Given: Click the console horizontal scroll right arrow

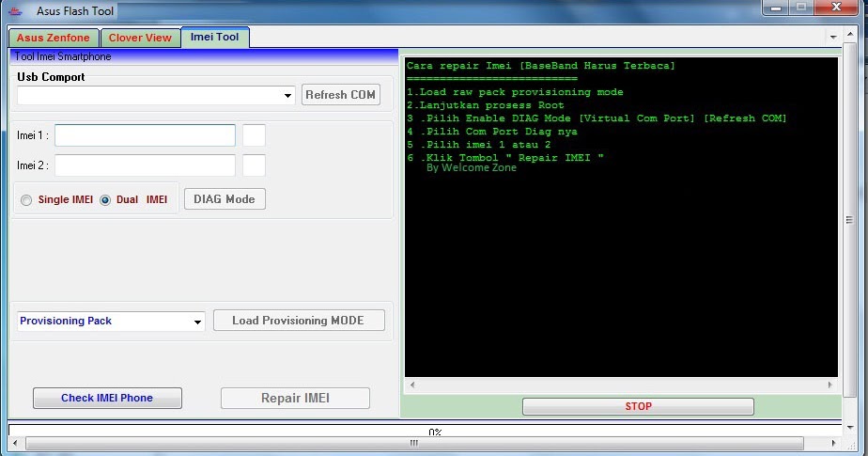Looking at the screenshot, I should [x=829, y=385].
